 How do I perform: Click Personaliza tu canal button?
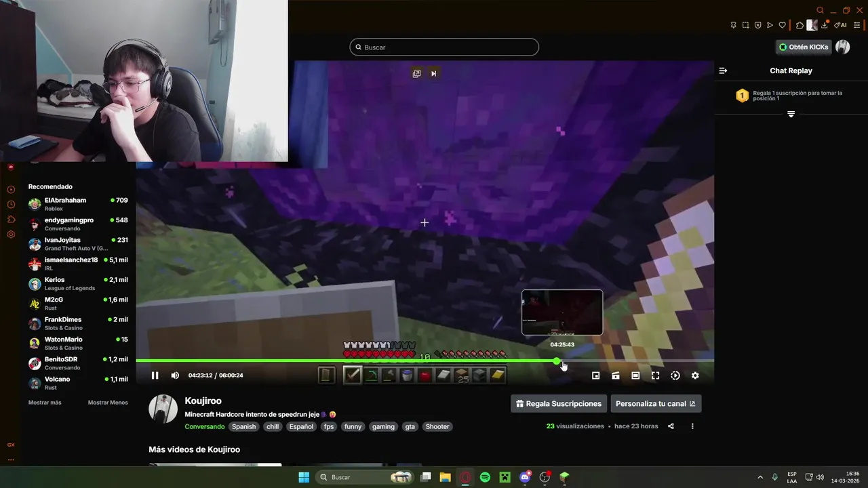click(656, 403)
